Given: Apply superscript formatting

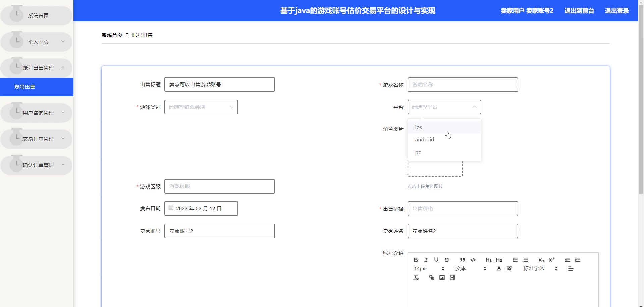Looking at the screenshot, I should click(x=551, y=260).
